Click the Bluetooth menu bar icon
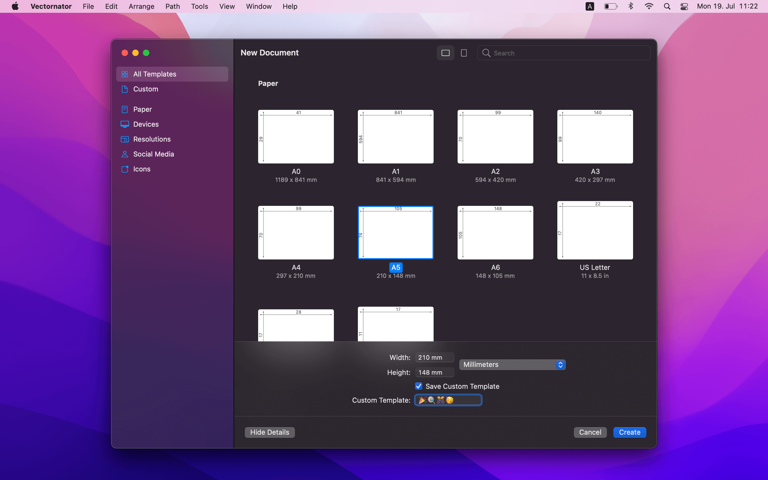The height and width of the screenshot is (480, 768). point(631,6)
